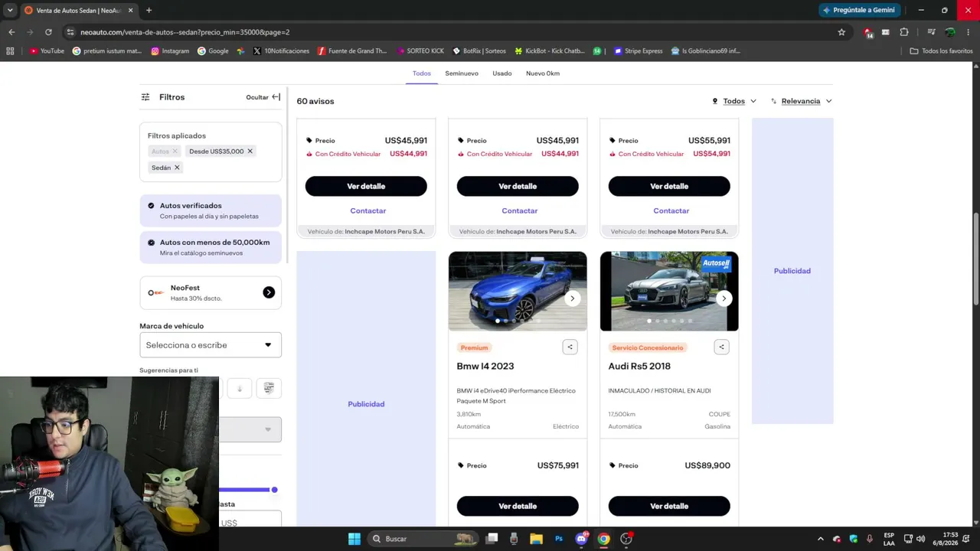Hide the filters panel with Ocultar
Viewport: 980px width, 551px height.
[263, 97]
